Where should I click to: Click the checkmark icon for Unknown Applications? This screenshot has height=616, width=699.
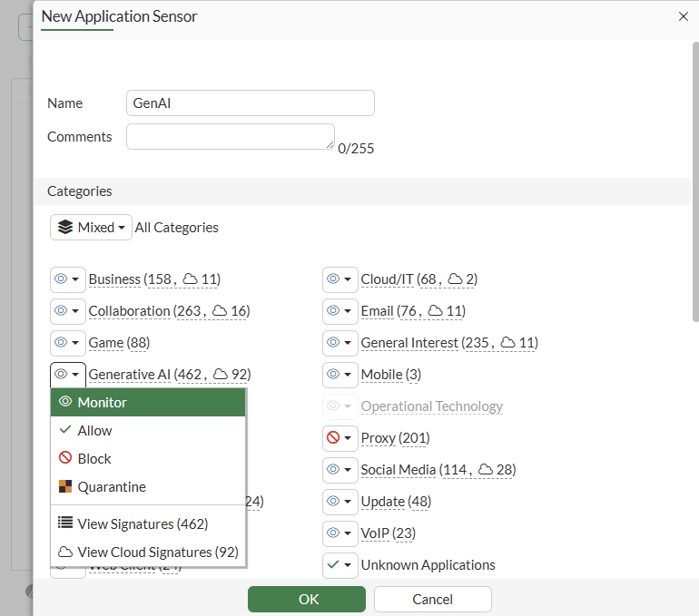(333, 565)
